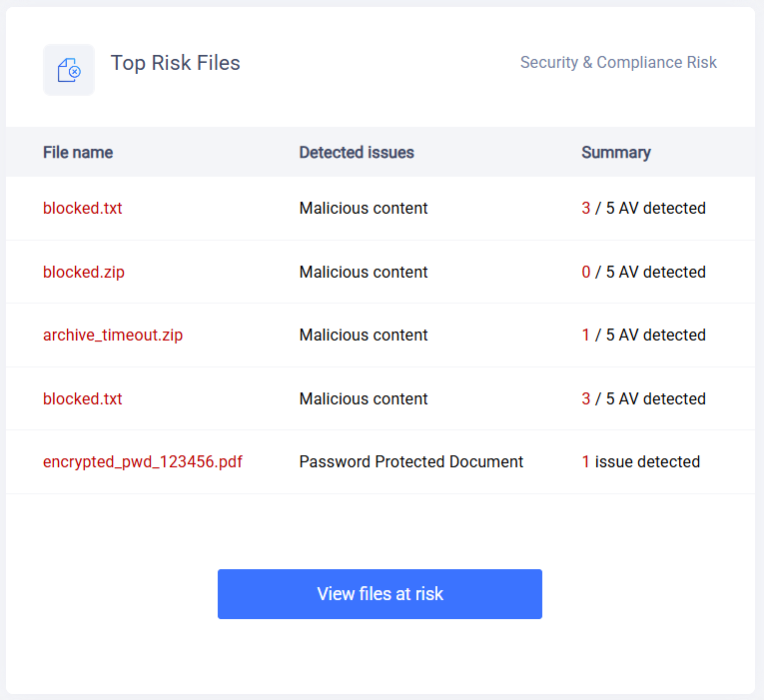Screen dimensions: 764x700
Task: Open the first blocked.txt file link
Action: click(x=82, y=208)
